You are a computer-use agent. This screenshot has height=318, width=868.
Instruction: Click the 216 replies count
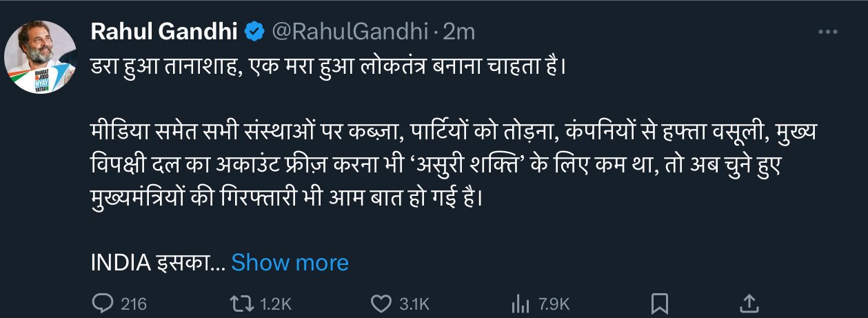tap(134, 304)
